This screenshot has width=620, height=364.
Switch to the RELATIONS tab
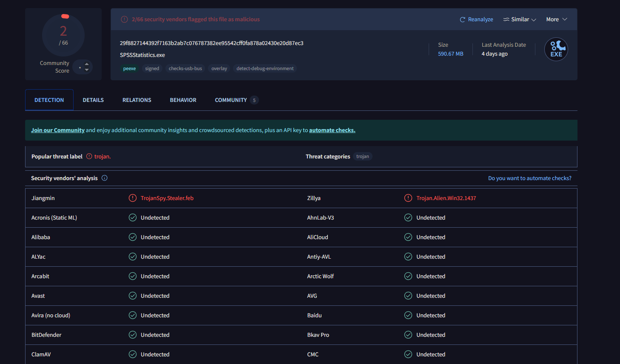pos(137,100)
